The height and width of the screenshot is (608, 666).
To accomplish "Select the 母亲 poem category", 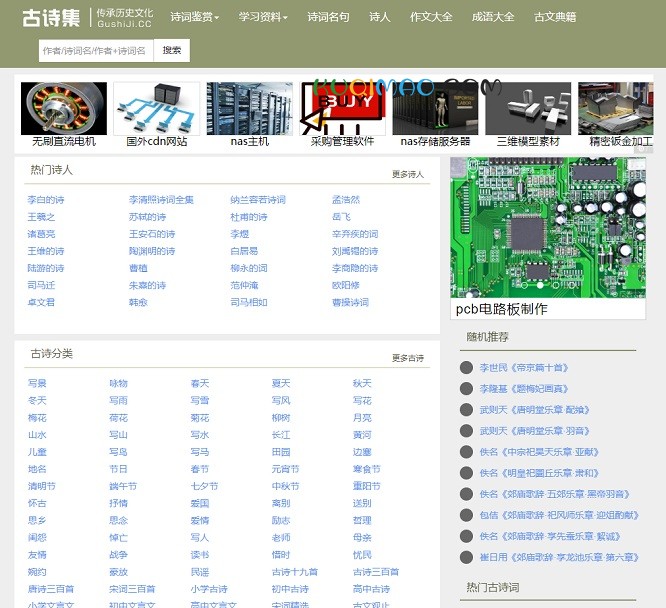I will [x=362, y=537].
